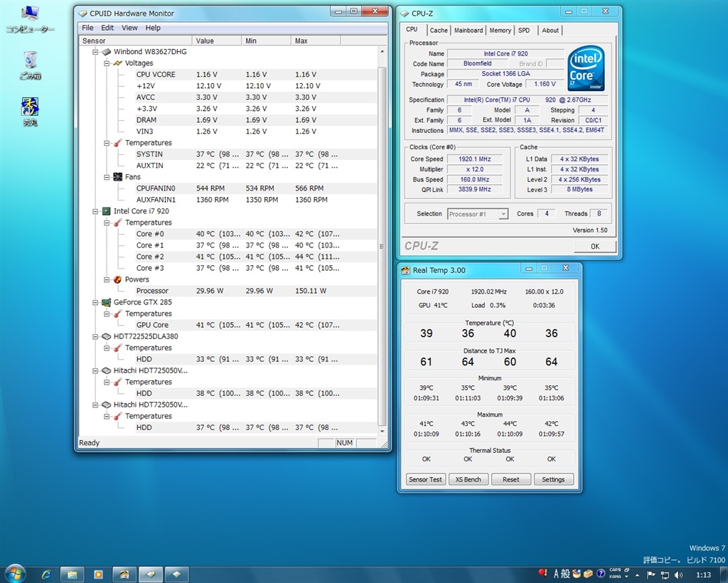Click the CPUID Hardware Monitor title bar icon
728x583 pixels.
82,14
